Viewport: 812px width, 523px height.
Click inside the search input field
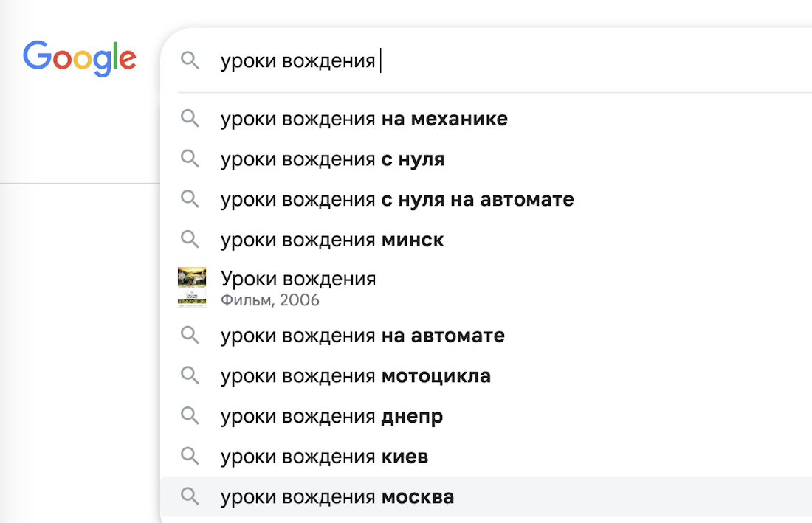point(332,60)
